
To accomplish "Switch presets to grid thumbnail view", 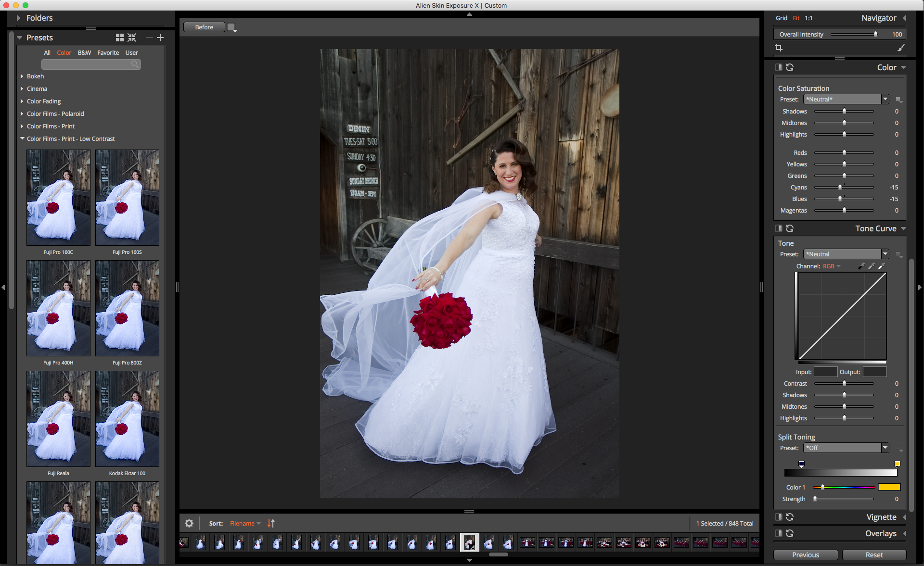I will tap(119, 38).
